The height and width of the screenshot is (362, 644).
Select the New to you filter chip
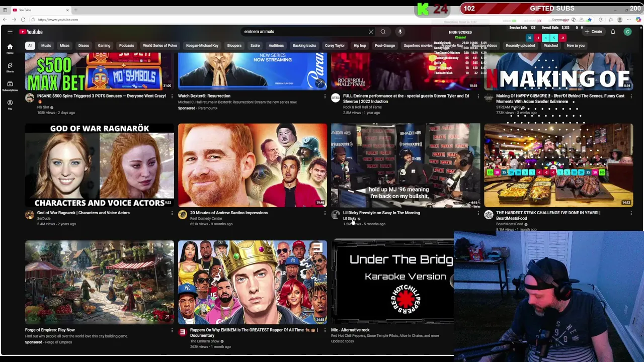(x=576, y=46)
